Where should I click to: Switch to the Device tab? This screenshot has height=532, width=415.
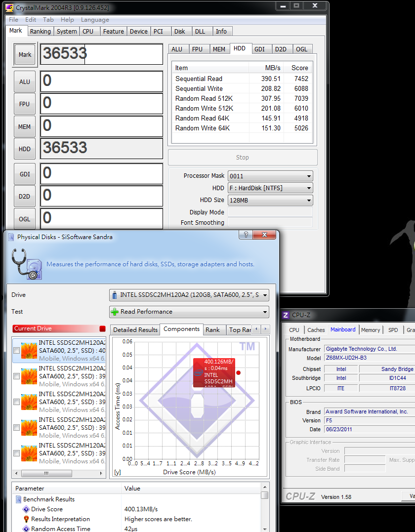(139, 31)
